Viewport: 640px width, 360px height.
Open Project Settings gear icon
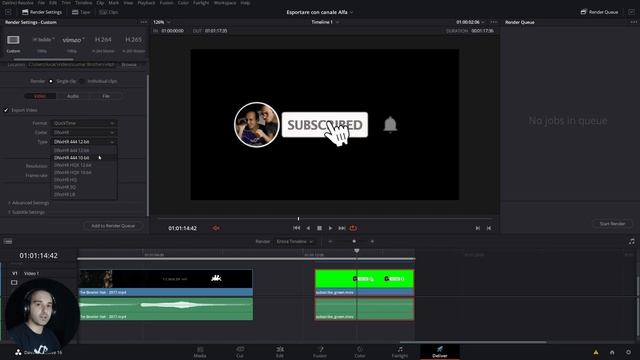(x=628, y=352)
